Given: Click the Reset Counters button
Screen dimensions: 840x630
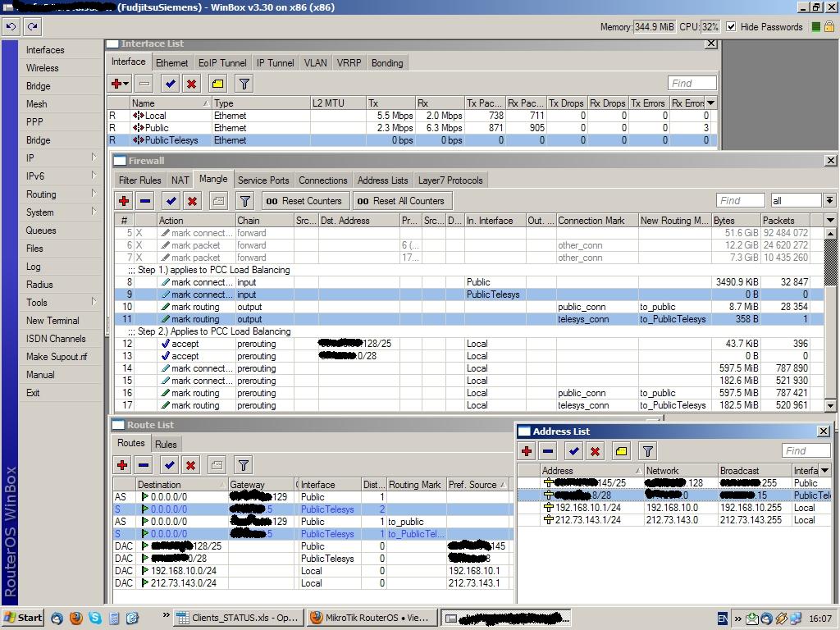Looking at the screenshot, I should (x=304, y=201).
